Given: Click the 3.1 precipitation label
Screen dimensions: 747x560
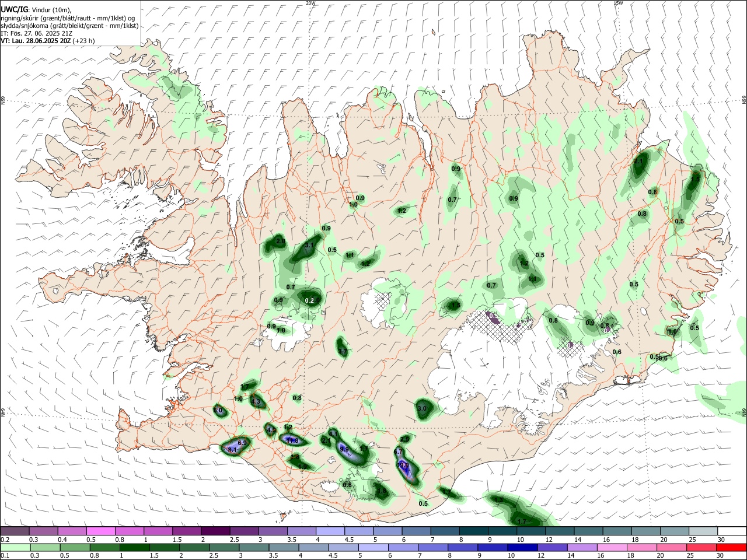Looking at the screenshot, I should [309, 246].
